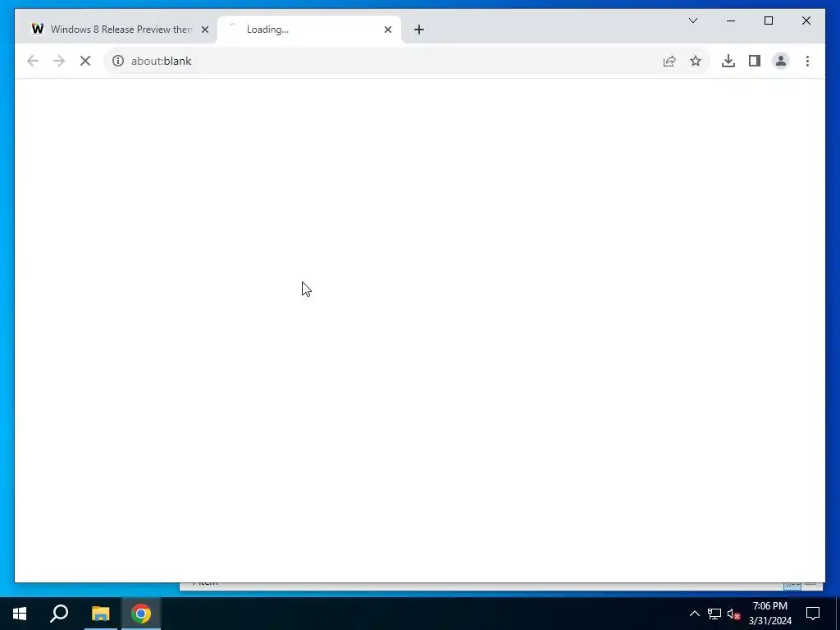Viewport: 840px width, 630px height.
Task: Open the muted volume tray icon
Action: (x=734, y=614)
